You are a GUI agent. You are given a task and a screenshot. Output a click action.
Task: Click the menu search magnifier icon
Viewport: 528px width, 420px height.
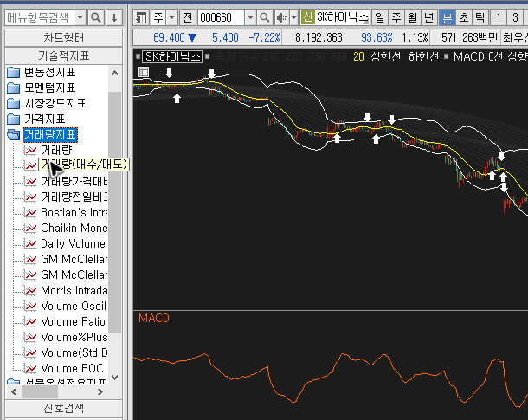pos(95,17)
